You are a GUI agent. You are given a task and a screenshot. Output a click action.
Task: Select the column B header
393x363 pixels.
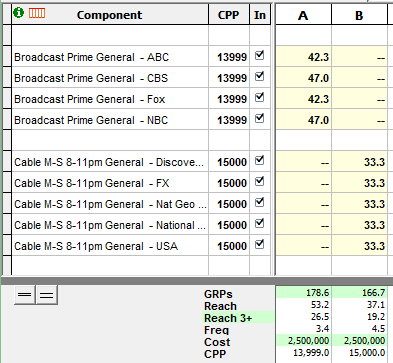(x=359, y=15)
